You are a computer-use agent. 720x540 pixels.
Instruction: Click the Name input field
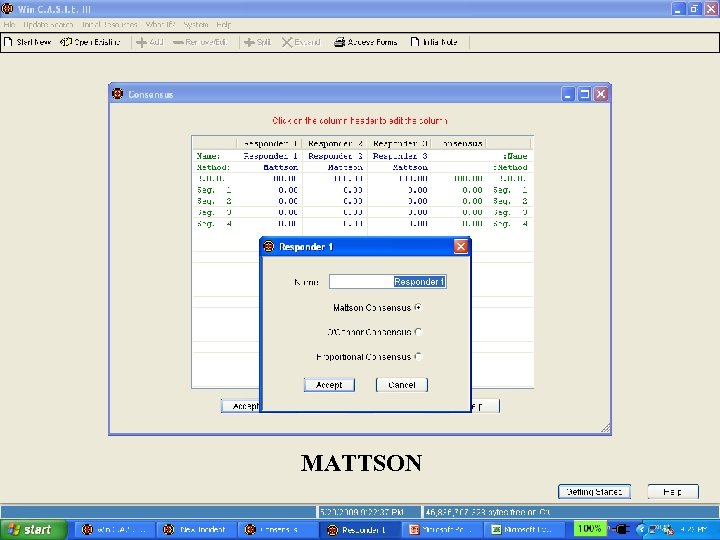(x=388, y=281)
